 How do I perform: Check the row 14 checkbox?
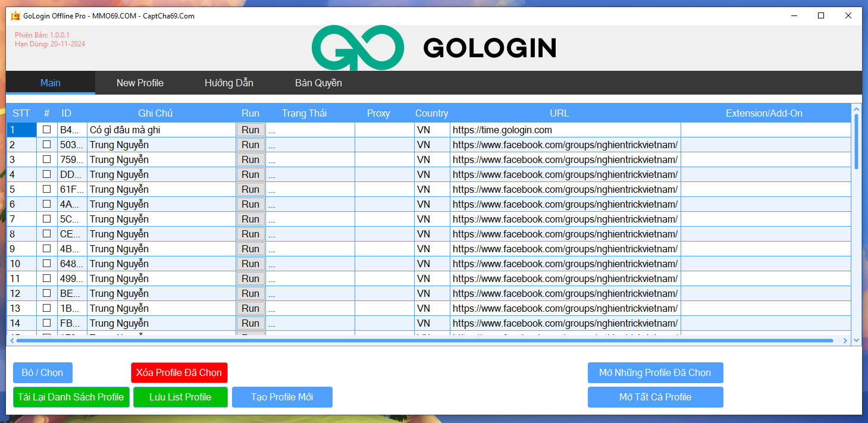coord(46,322)
